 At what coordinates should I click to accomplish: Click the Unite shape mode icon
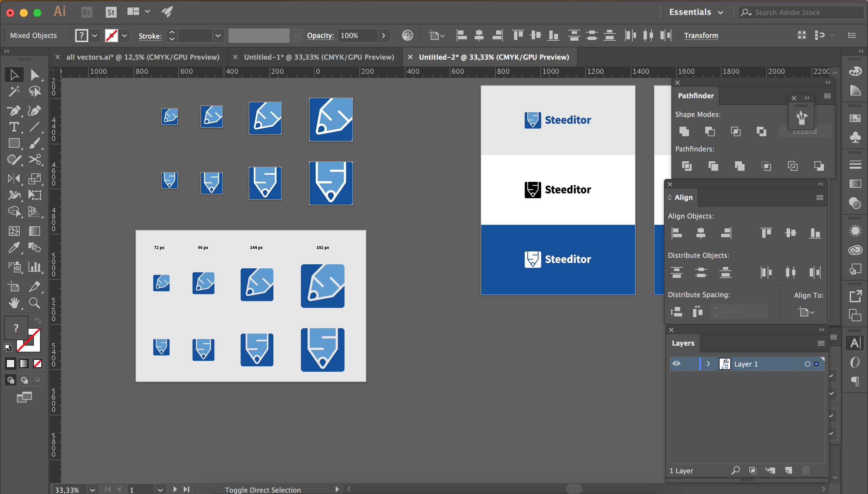(x=684, y=131)
